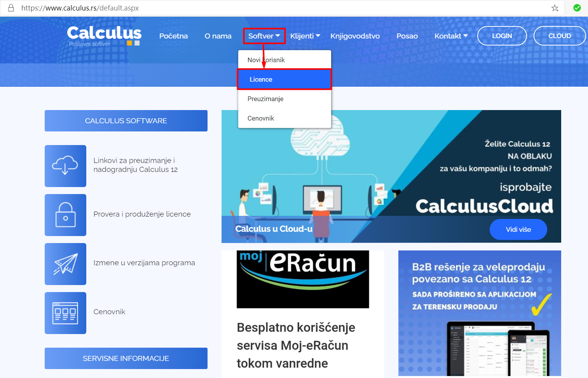Select Licence from Softver menu
Screen dimensions: 588x378
point(284,79)
